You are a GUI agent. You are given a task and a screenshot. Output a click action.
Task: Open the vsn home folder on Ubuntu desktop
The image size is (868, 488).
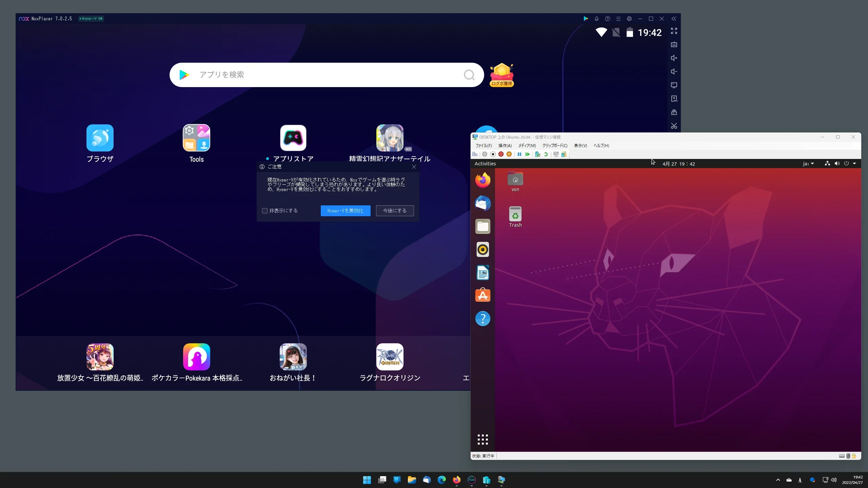click(515, 182)
